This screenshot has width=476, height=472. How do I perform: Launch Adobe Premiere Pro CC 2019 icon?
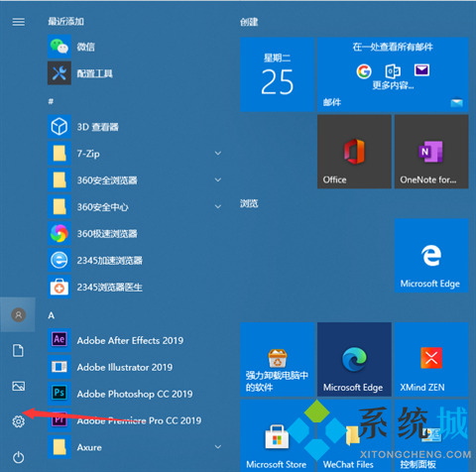point(59,420)
